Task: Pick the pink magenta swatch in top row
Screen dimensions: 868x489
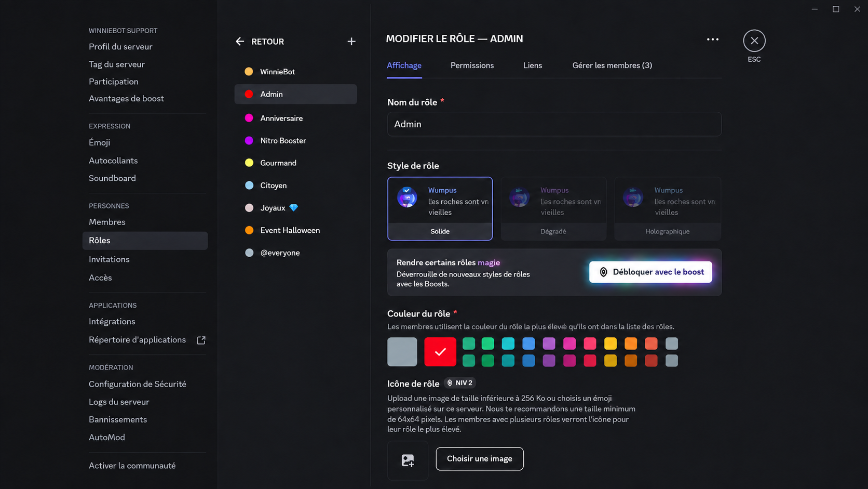Action: 569,343
